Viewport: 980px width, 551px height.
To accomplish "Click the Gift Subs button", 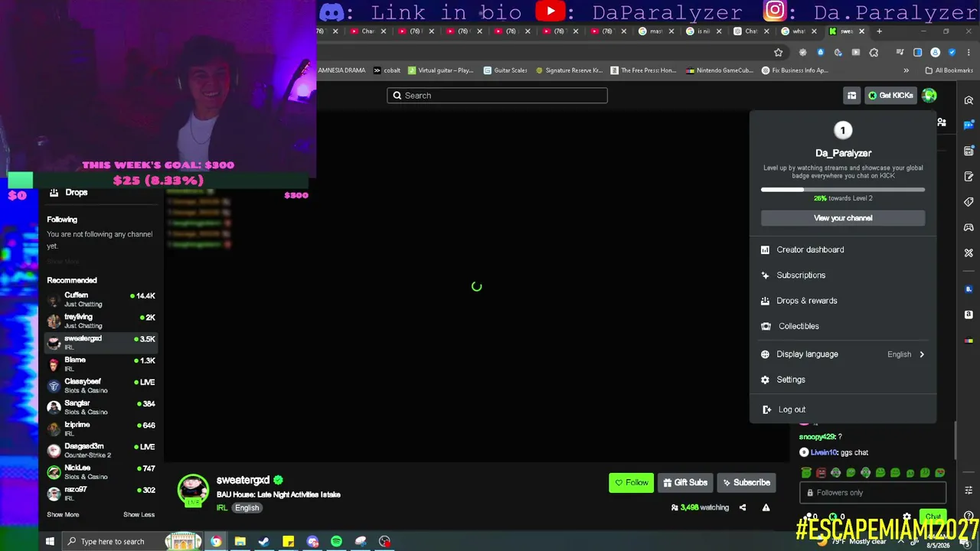I will 685,483.
